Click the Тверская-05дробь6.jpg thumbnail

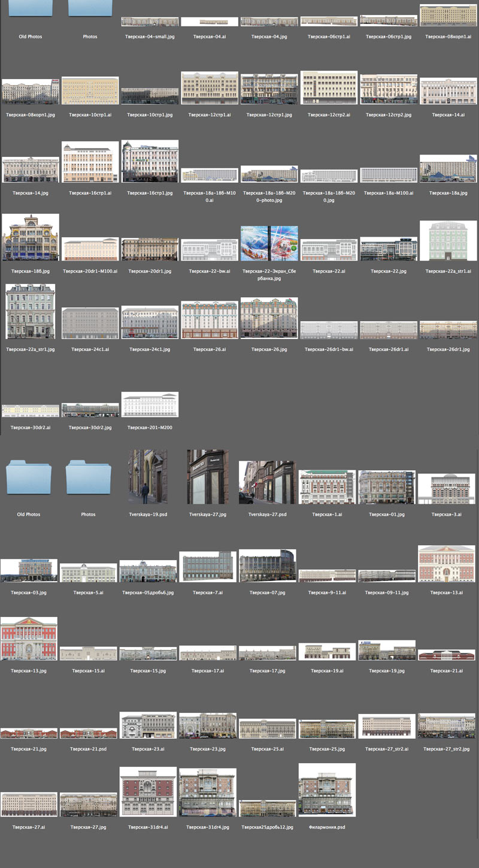click(148, 571)
